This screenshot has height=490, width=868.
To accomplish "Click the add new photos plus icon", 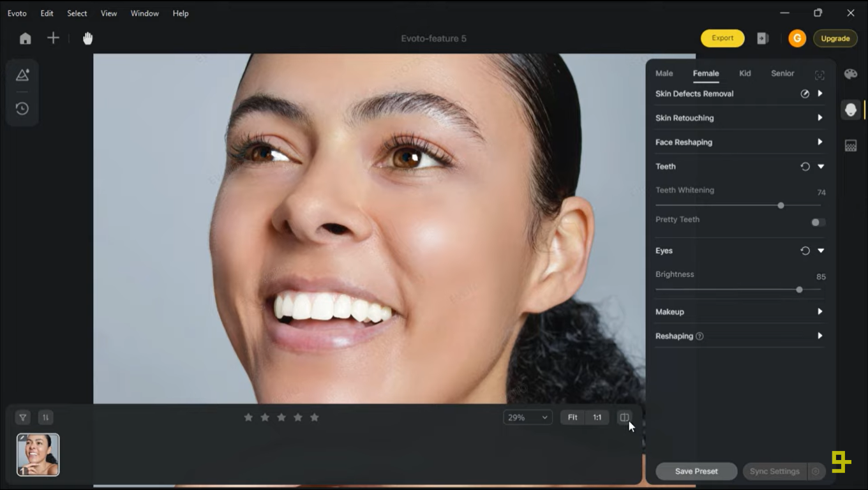I will [x=54, y=38].
